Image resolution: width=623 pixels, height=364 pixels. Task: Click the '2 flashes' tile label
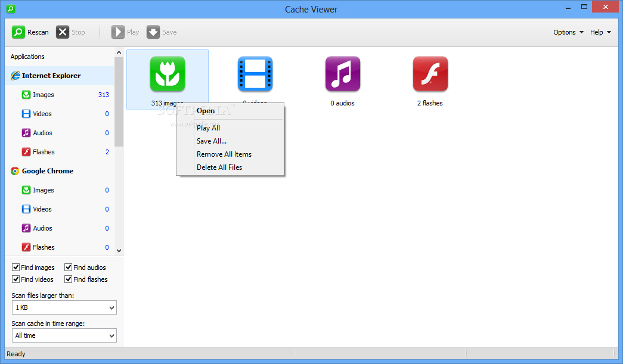coord(430,103)
